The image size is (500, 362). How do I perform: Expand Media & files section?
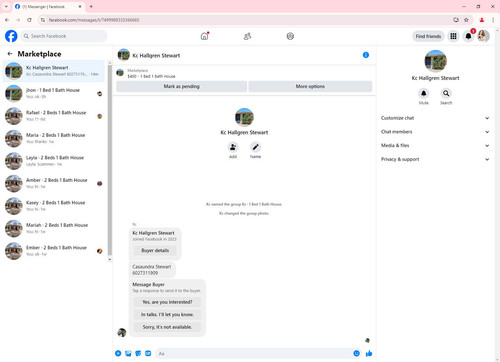435,145
